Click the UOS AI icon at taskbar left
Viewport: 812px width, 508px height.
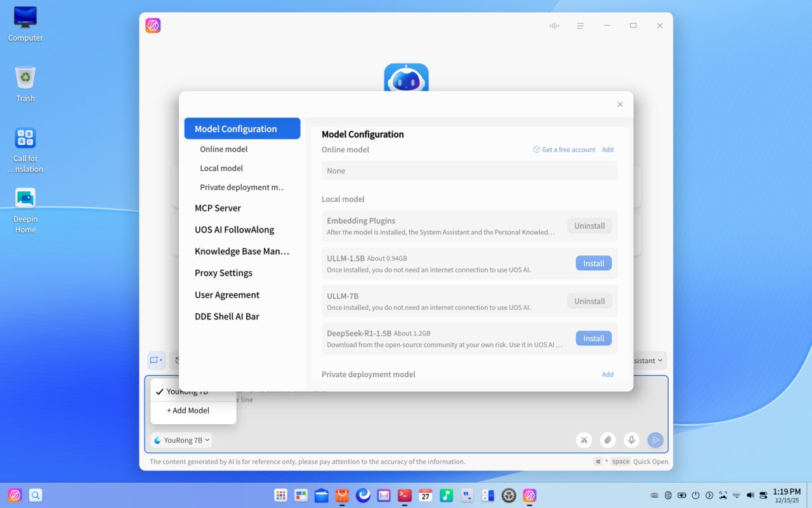[x=15, y=495]
